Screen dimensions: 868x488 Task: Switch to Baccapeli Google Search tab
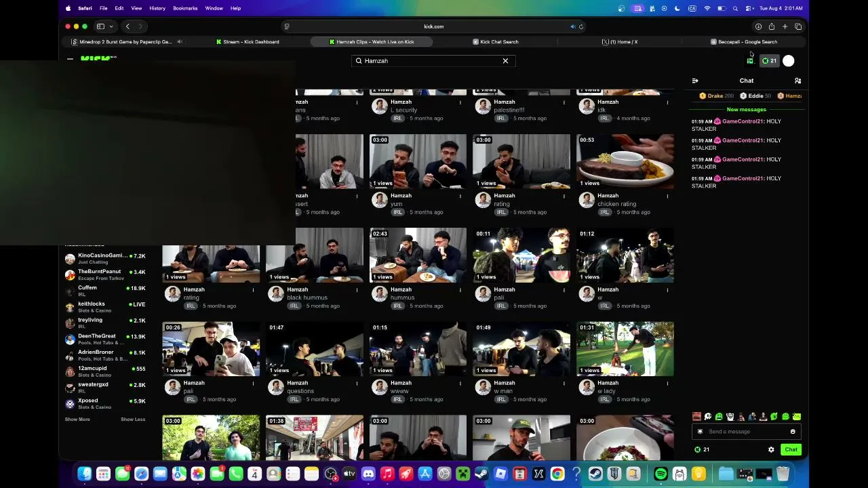744,42
